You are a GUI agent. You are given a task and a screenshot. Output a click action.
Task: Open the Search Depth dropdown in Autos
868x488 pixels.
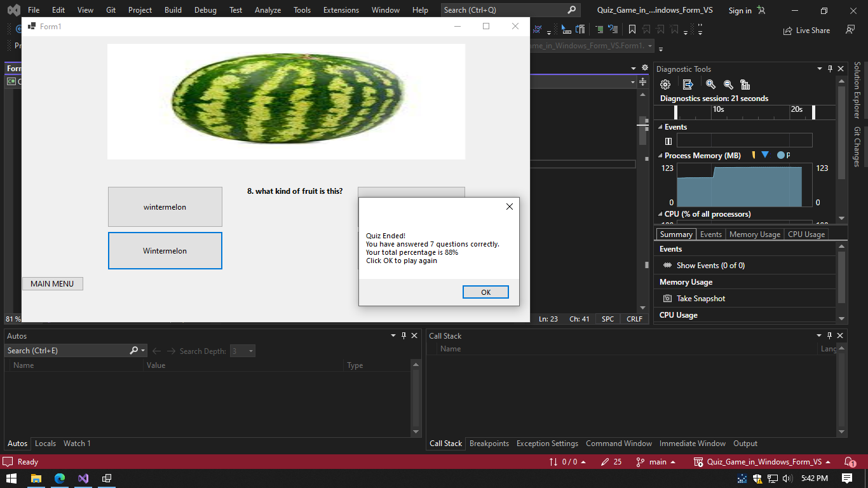click(x=252, y=351)
